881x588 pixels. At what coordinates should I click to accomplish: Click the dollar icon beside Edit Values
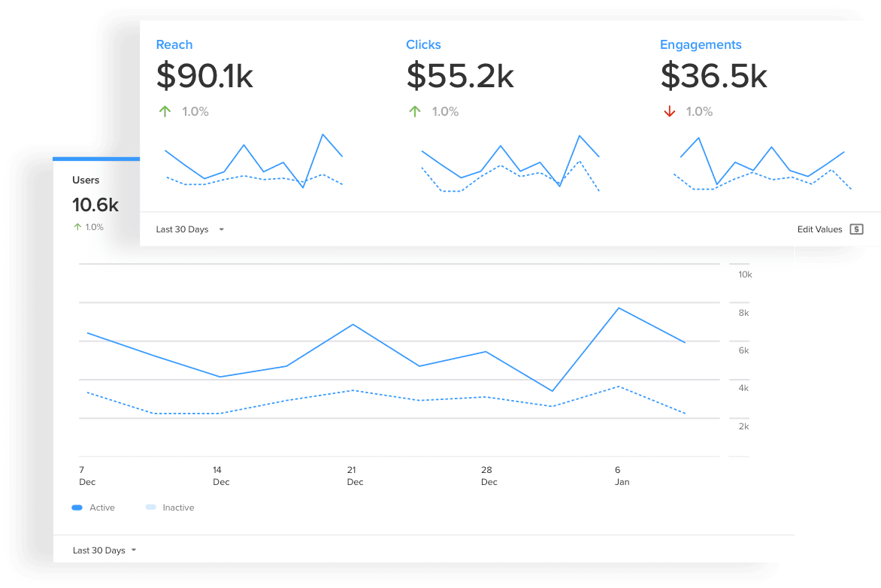(856, 229)
